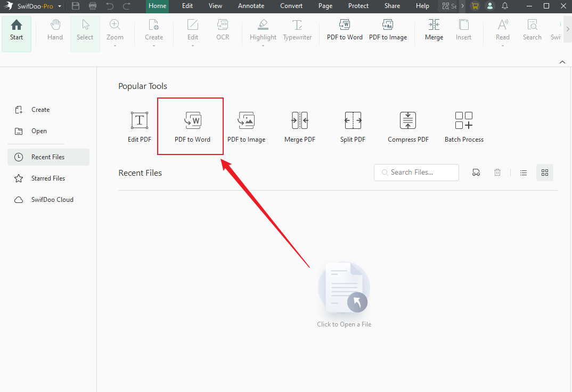Open the notifications bell

[505, 6]
